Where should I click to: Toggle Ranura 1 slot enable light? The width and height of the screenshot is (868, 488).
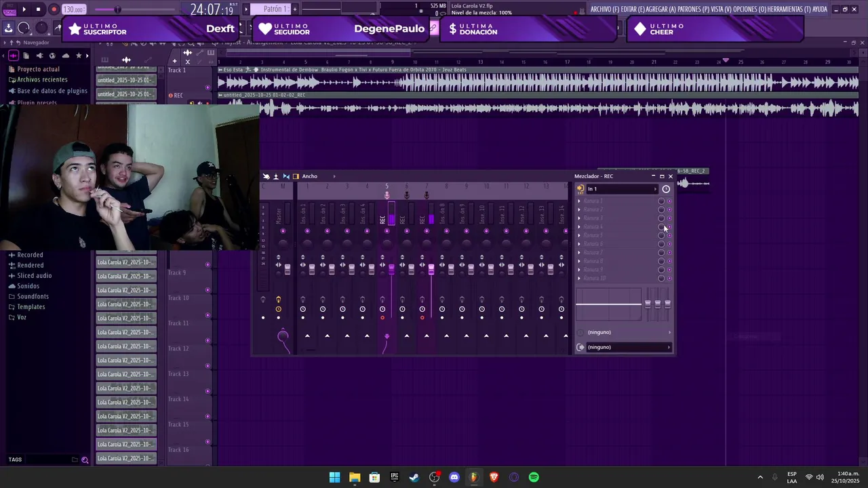tap(669, 201)
